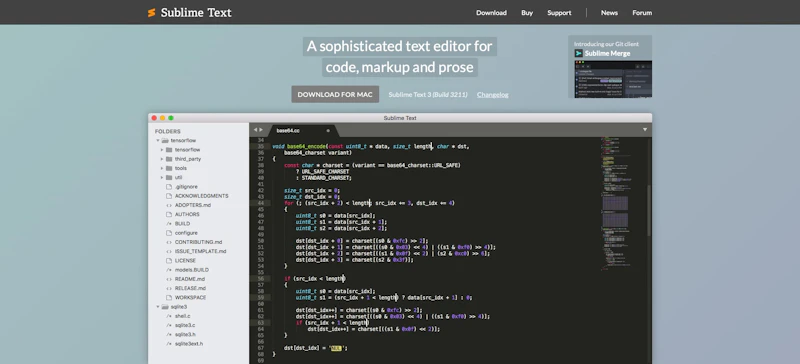Go to Support in the top navigation
Screen dimensions: 800x364
pyautogui.click(x=559, y=13)
